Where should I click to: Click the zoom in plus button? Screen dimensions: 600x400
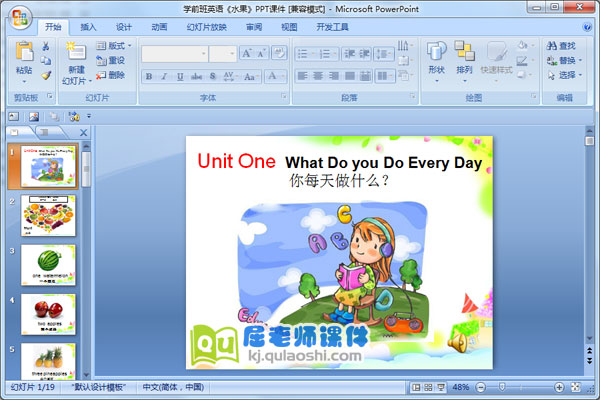click(559, 388)
